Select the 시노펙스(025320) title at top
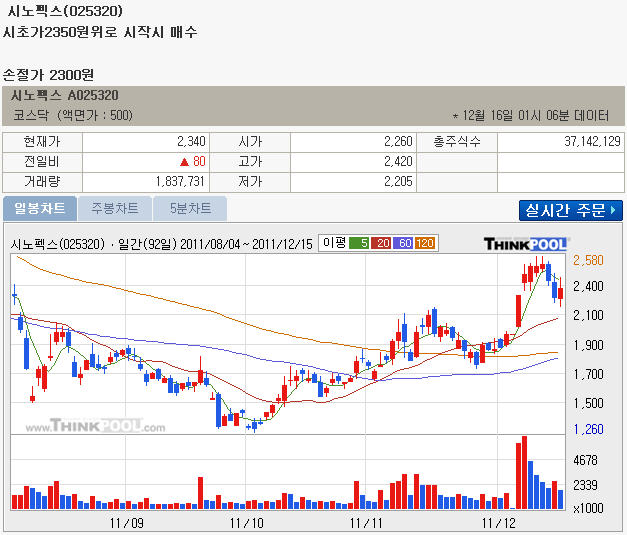Screen dimensions: 627x535 [65, 11]
